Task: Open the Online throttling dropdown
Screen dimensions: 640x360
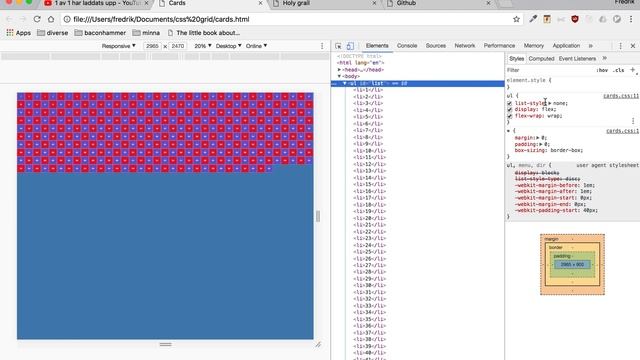Action: click(256, 46)
